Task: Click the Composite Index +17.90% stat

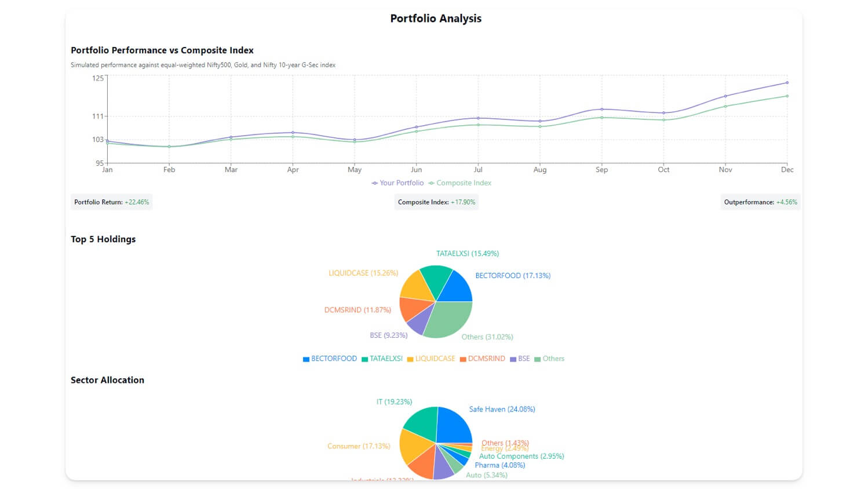Action: [436, 202]
